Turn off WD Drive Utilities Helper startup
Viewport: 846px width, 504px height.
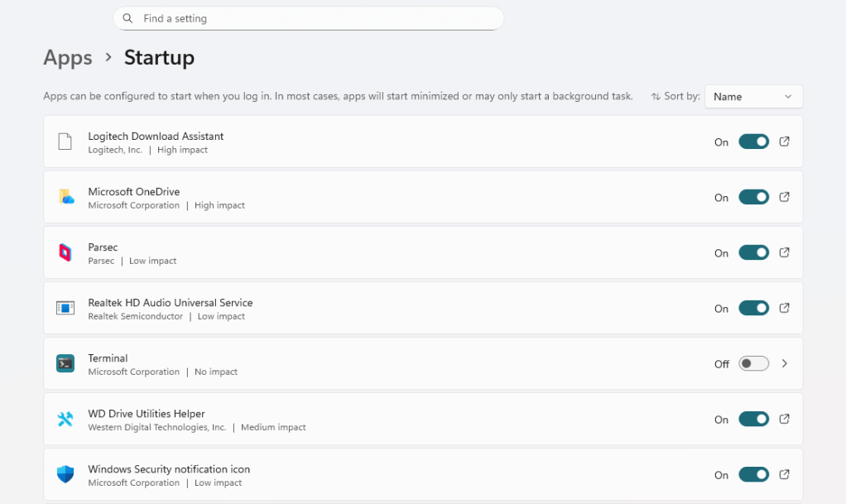click(753, 419)
